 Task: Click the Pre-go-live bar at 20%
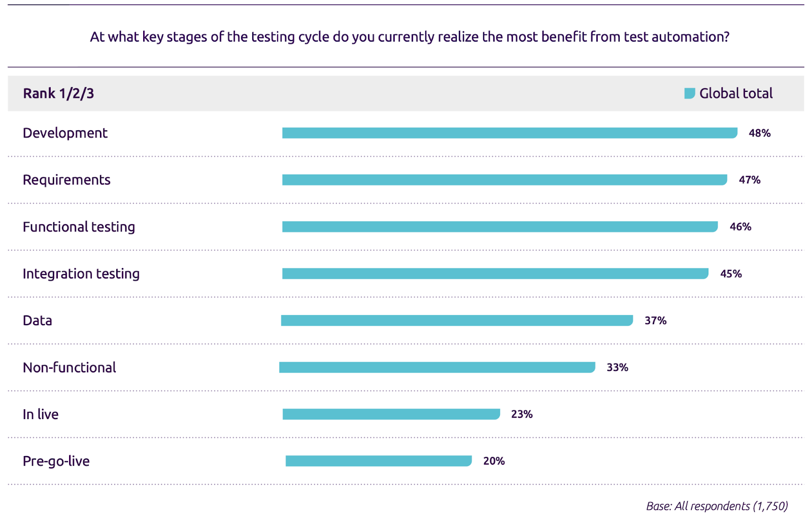[379, 461]
